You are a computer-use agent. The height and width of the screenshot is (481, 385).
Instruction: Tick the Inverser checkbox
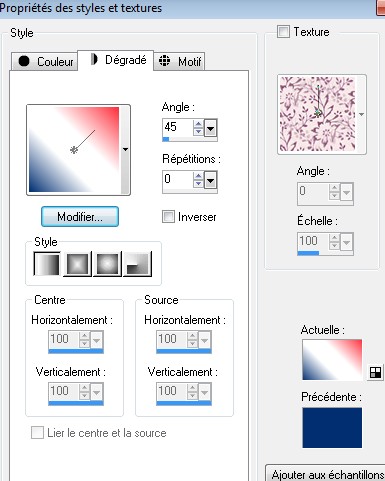(x=168, y=217)
